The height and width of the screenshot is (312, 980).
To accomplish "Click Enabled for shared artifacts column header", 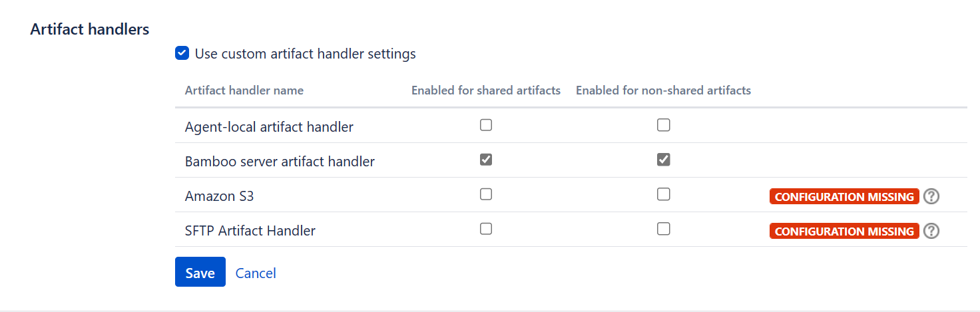I will tap(486, 90).
